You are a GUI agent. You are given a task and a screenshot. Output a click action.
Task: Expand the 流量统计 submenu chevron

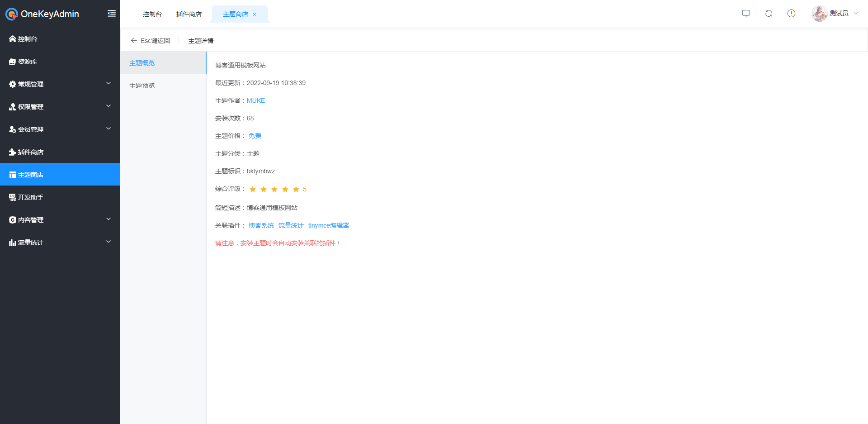click(108, 242)
